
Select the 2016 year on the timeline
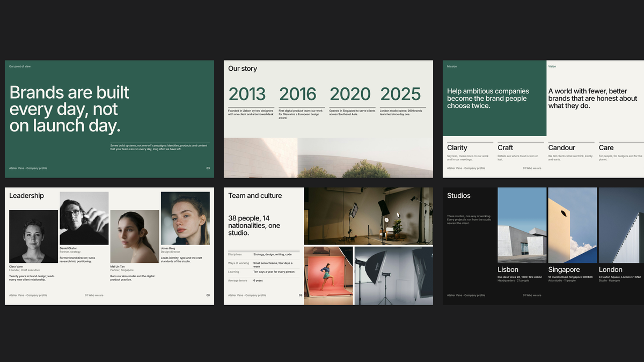click(x=298, y=94)
